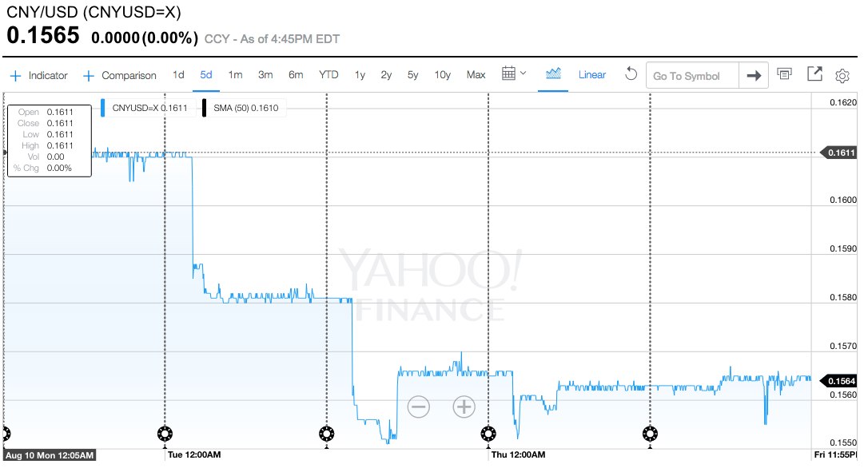
Task: Switch to the YTD range
Action: [x=328, y=74]
